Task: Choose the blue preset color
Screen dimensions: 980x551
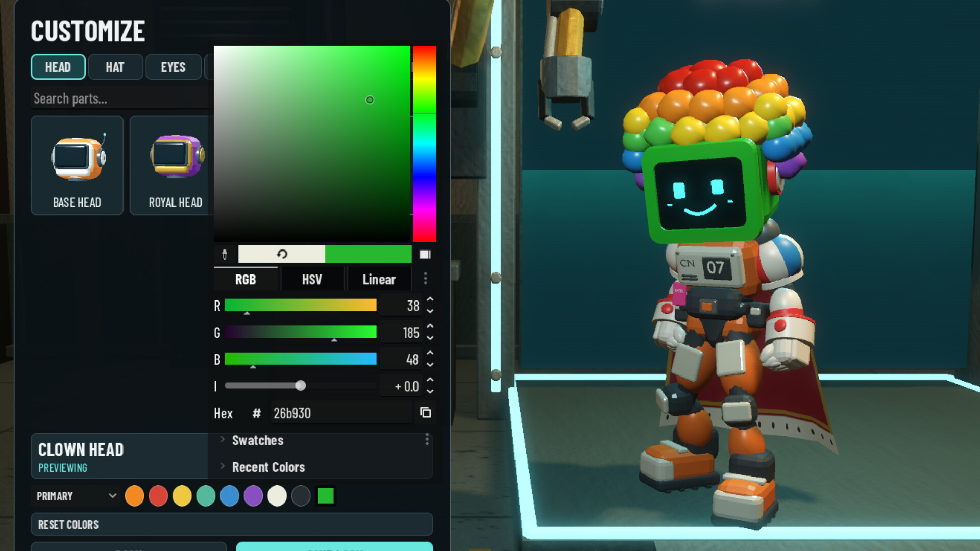Action: 230,496
